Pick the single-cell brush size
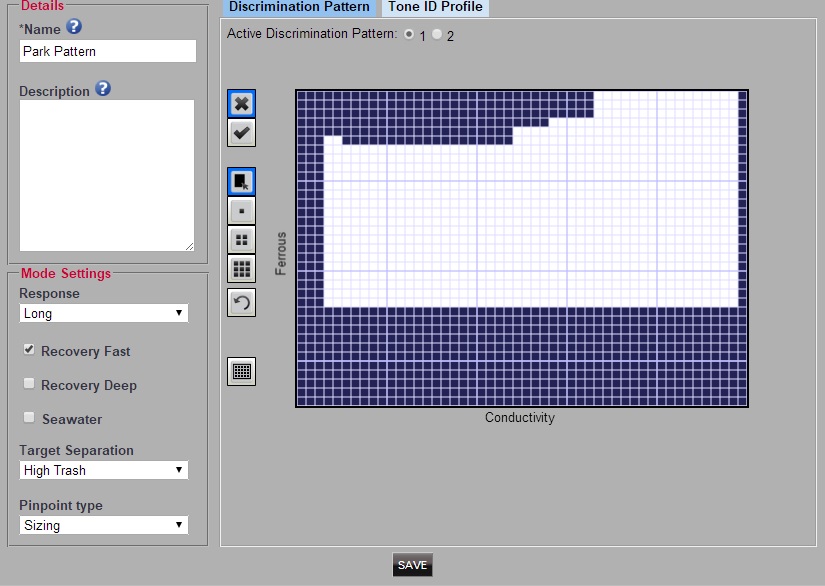 (242, 211)
